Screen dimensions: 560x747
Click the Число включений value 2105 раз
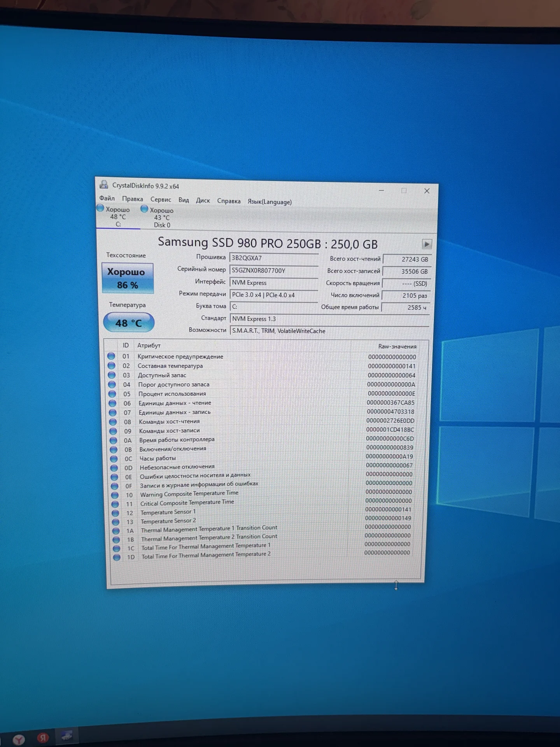(x=406, y=296)
